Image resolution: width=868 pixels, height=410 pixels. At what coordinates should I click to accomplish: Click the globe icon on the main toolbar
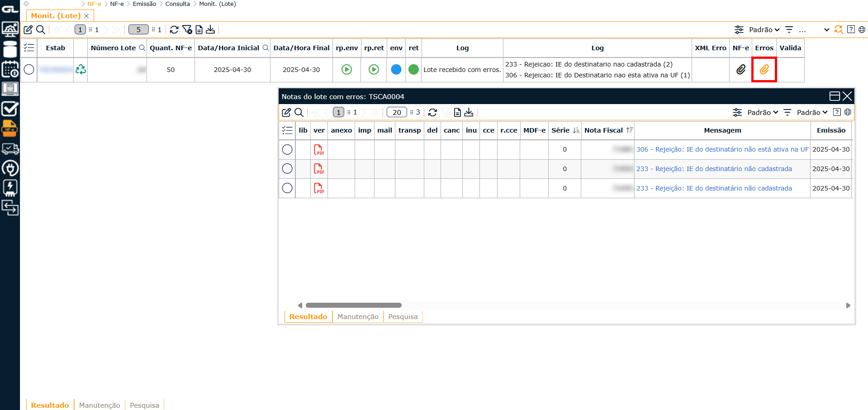(862, 29)
